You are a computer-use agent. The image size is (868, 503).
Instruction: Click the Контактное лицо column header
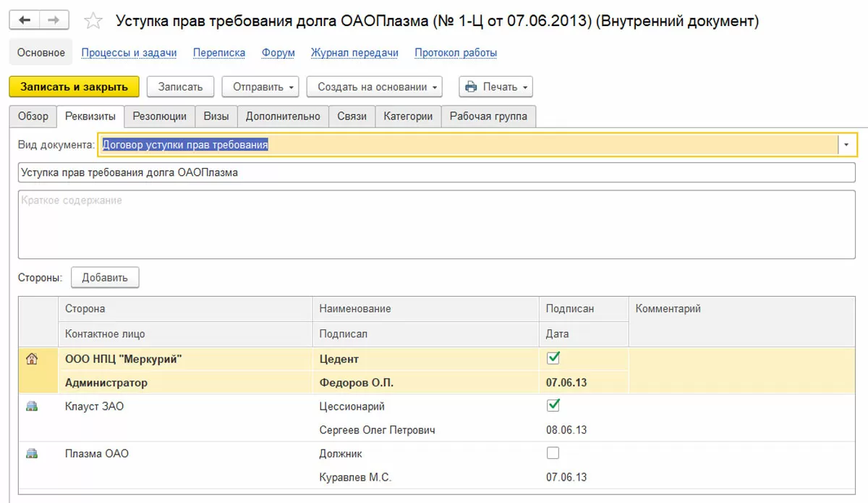pos(184,334)
